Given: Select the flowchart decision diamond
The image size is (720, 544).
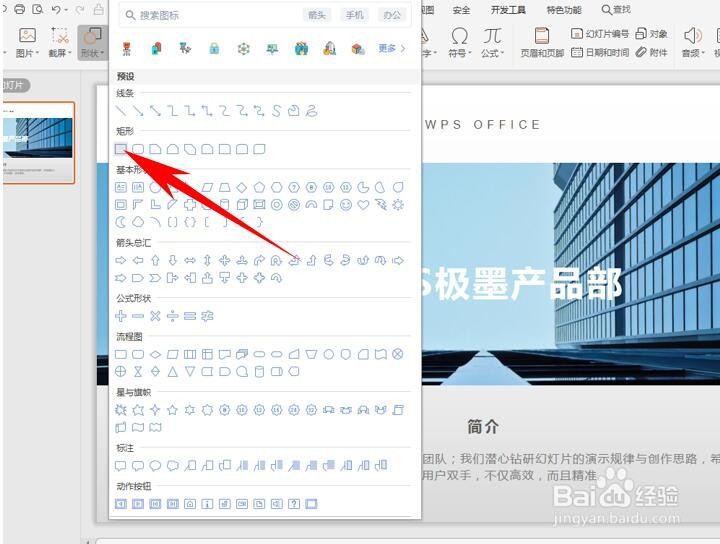Looking at the screenshot, I should coord(155,354).
